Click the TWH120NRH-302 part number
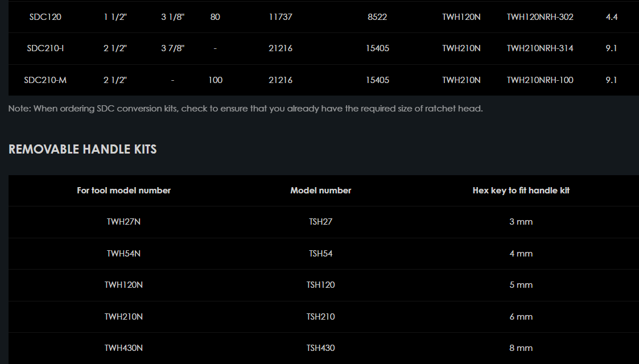The height and width of the screenshot is (364, 639). 539,17
